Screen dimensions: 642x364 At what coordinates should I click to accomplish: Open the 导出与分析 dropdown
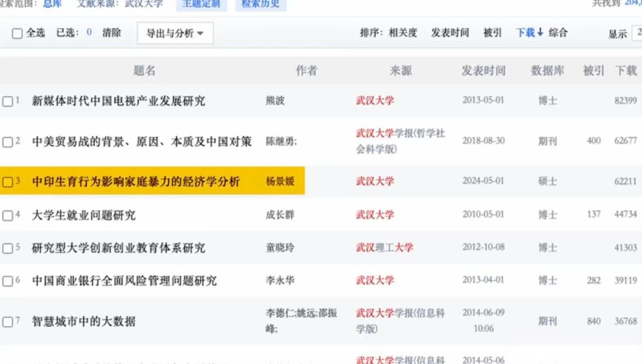point(175,33)
